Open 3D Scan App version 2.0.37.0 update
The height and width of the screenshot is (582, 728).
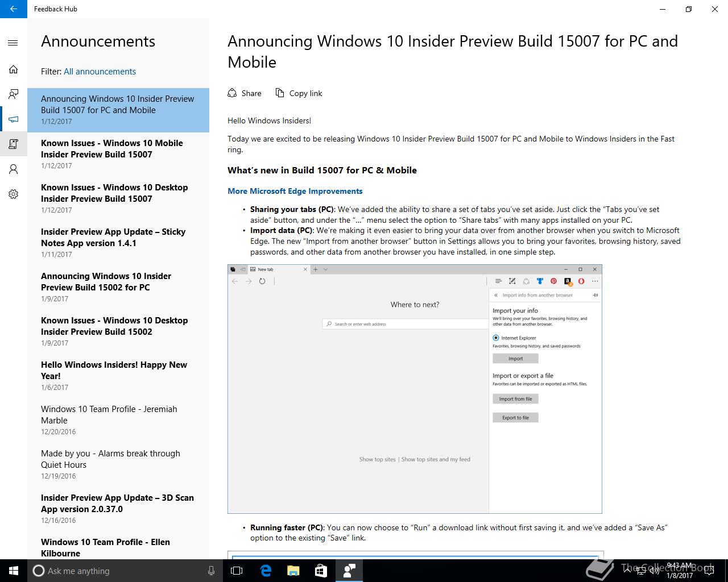pyautogui.click(x=118, y=509)
